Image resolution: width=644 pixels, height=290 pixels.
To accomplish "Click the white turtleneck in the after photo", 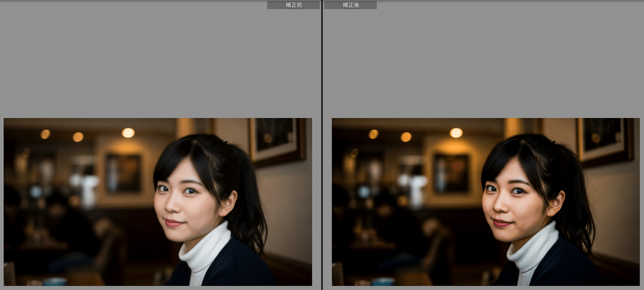I will [x=532, y=249].
